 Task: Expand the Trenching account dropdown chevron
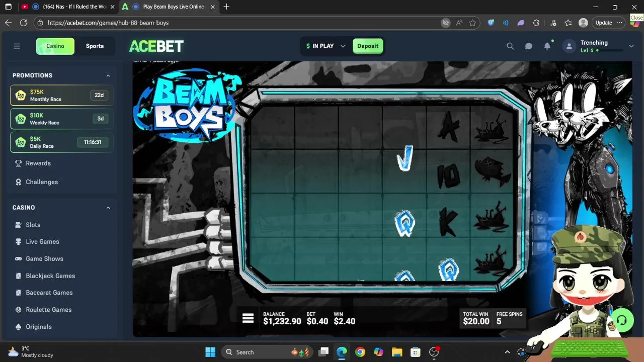coord(631,46)
